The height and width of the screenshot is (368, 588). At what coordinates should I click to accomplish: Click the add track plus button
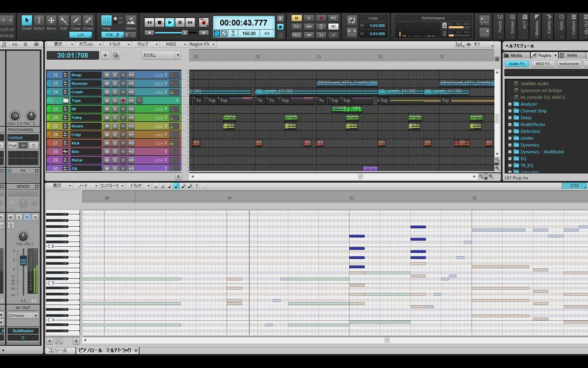coord(105,55)
